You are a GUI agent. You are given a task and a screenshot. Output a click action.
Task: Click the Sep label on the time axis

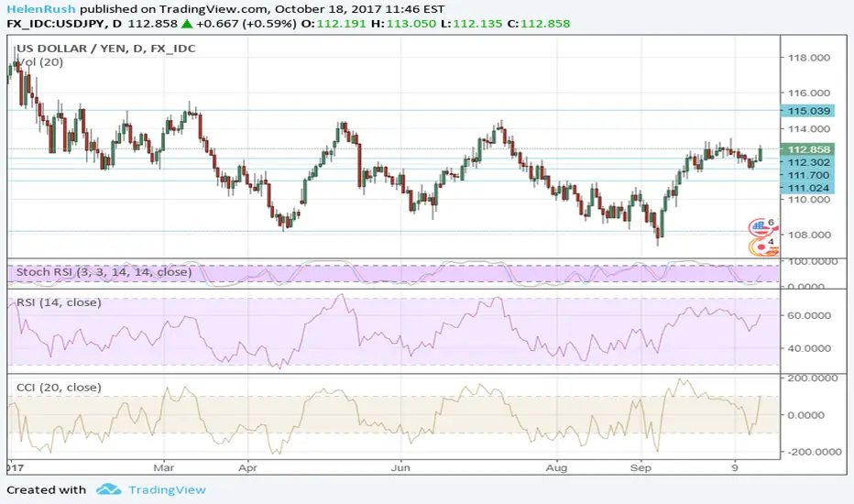pos(640,468)
